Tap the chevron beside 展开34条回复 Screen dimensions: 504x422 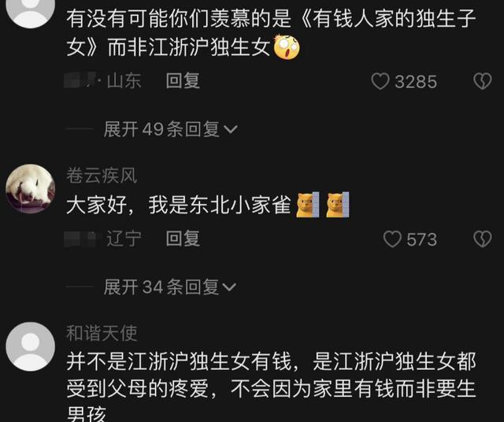point(229,287)
